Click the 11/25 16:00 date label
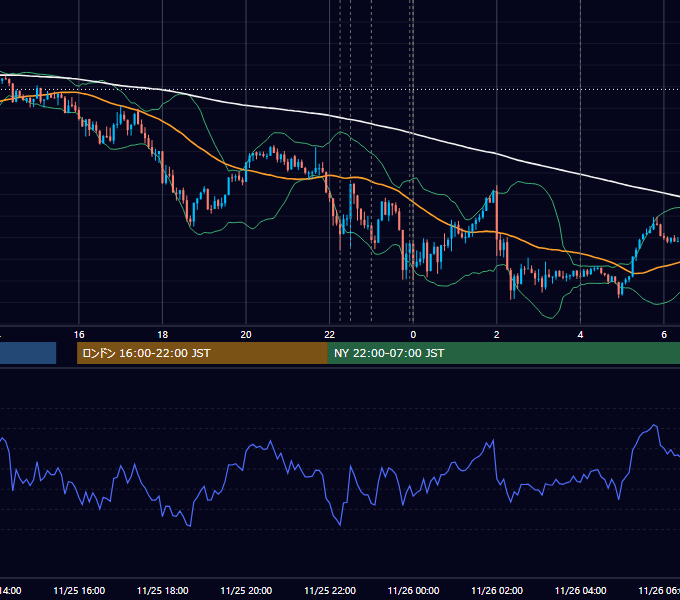This screenshot has height=600, width=680. (x=79, y=590)
